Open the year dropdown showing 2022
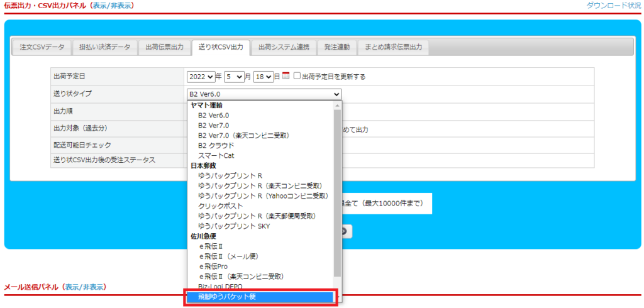644x308 pixels. pyautogui.click(x=201, y=77)
